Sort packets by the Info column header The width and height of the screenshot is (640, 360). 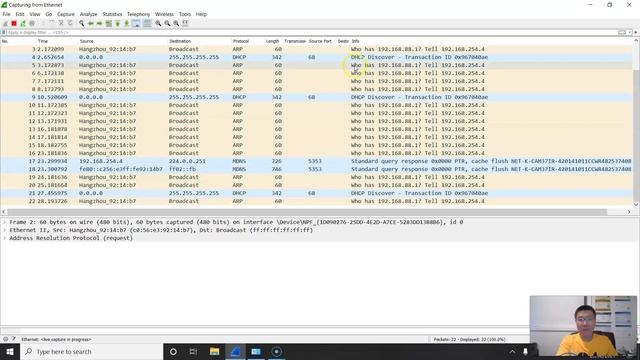356,41
